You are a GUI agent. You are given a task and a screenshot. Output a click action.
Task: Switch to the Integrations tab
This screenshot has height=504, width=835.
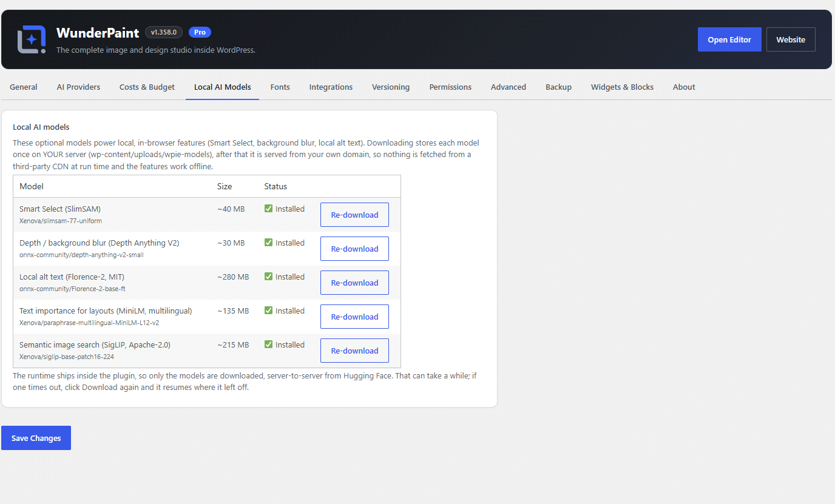point(331,87)
